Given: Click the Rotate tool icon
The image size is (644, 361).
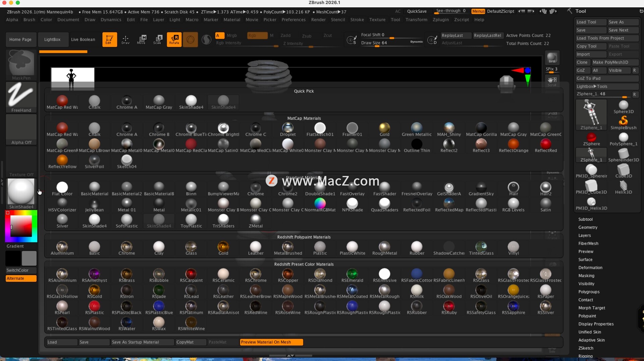Looking at the screenshot, I should click(x=174, y=40).
